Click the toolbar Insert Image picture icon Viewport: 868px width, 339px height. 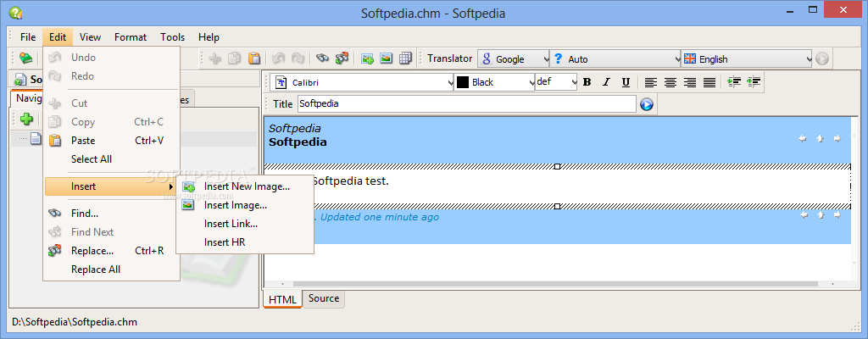tap(386, 58)
